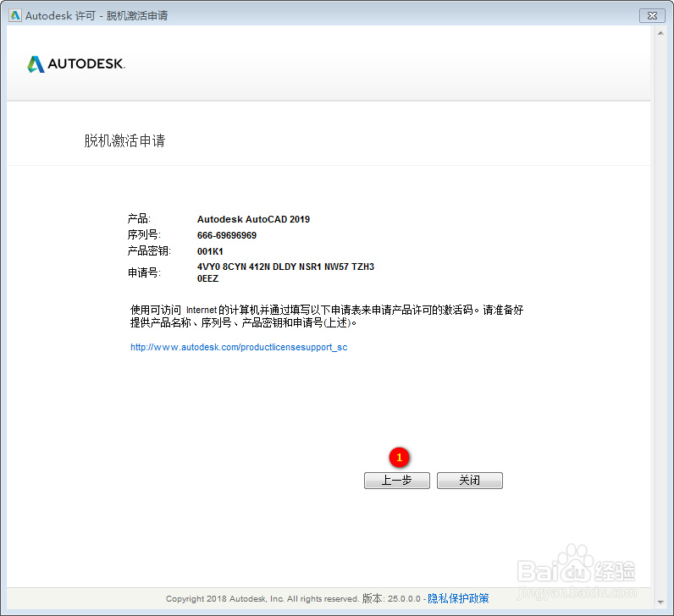The width and height of the screenshot is (674, 616).
Task: Click the 产品: label
Action: [139, 218]
